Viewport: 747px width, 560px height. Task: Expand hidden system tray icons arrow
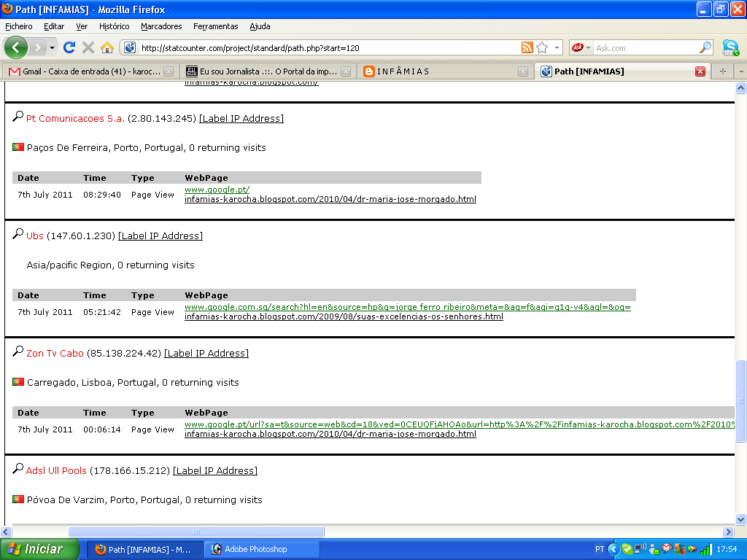coord(614,549)
